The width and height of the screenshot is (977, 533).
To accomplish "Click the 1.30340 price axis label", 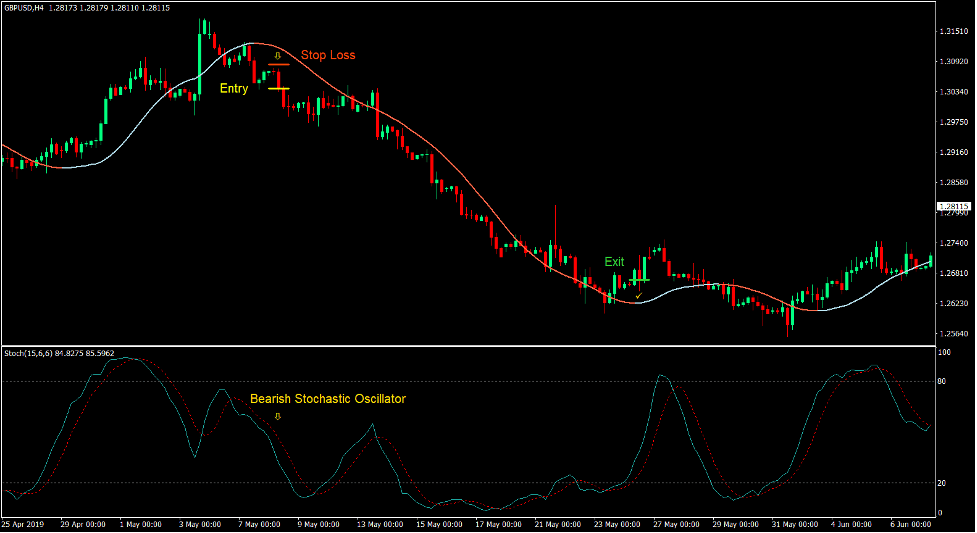I will [954, 92].
